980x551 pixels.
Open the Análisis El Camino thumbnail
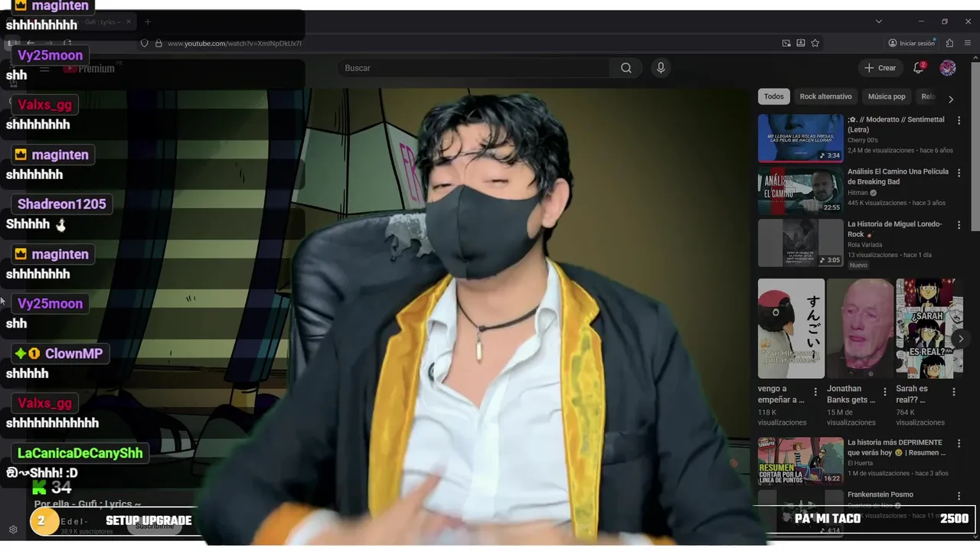click(x=800, y=191)
